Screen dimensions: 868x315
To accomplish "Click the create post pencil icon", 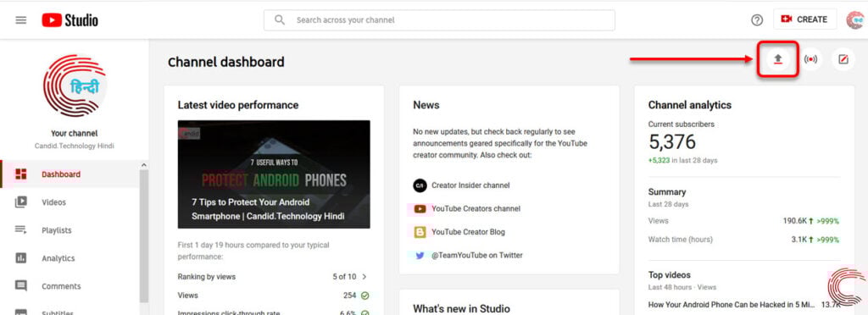I will click(x=843, y=59).
